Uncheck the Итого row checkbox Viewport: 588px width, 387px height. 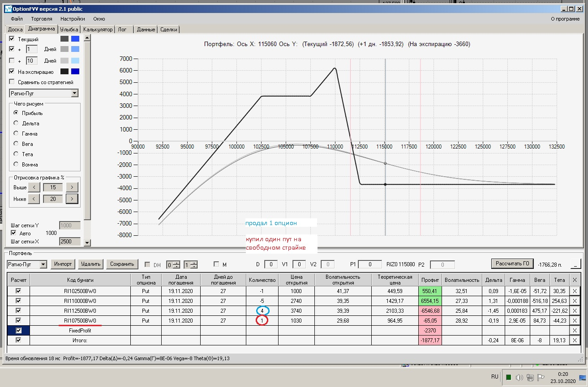18,340
